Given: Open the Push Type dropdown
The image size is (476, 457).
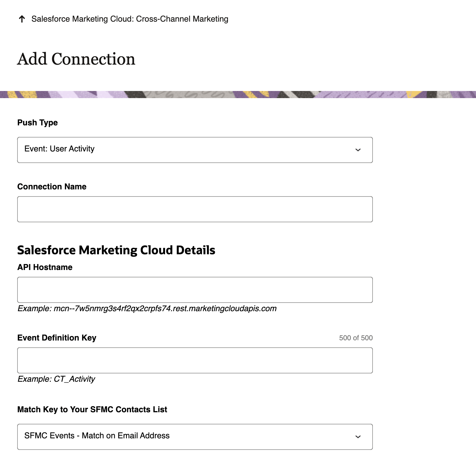Looking at the screenshot, I should coord(195,150).
